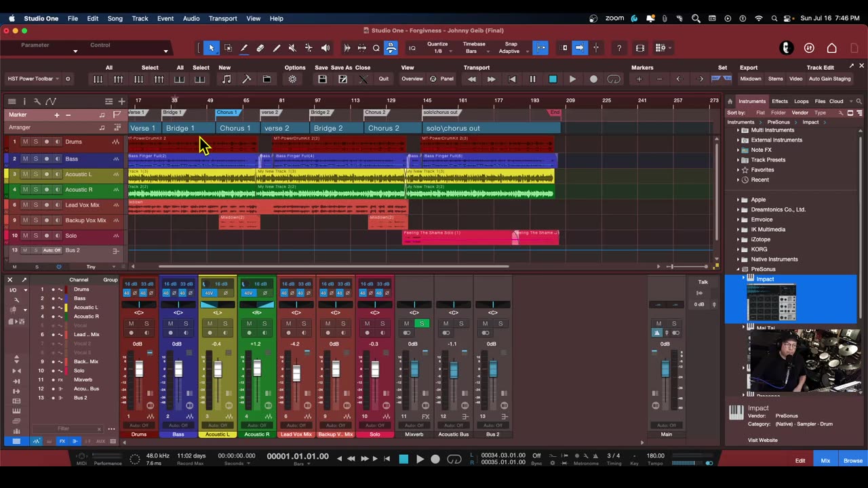Click the Quit button
868x488 pixels.
coord(384,79)
